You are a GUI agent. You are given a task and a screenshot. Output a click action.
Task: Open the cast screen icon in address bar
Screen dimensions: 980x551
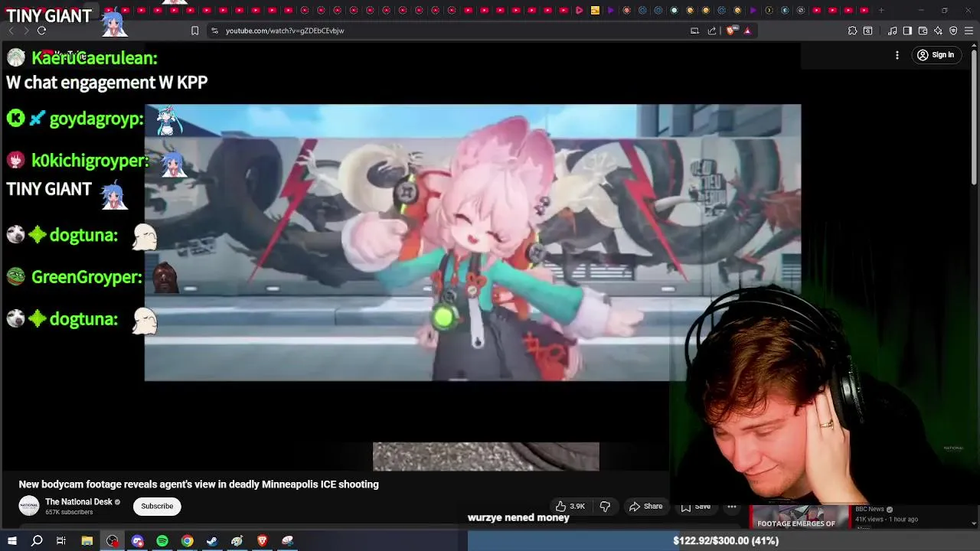694,31
